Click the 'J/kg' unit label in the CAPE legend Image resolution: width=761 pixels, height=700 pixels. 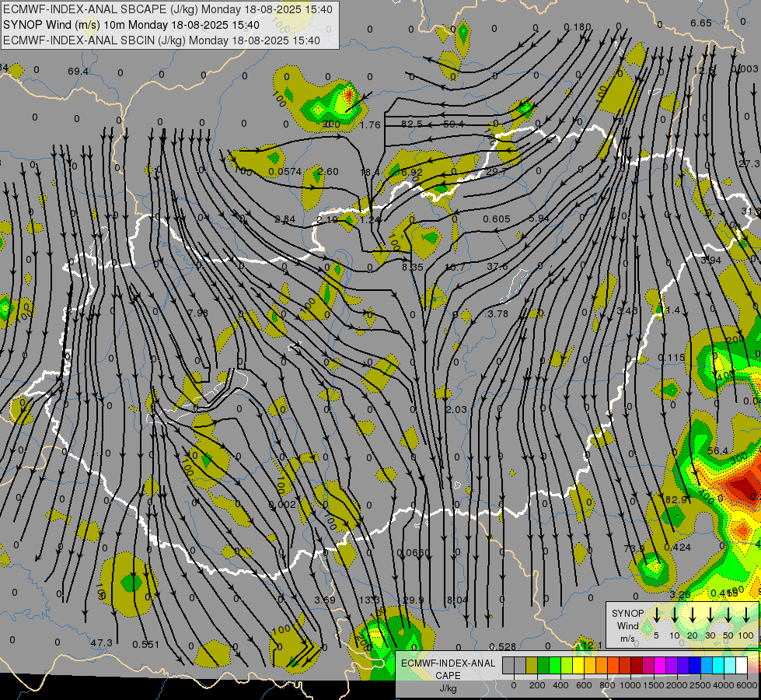coord(448,688)
